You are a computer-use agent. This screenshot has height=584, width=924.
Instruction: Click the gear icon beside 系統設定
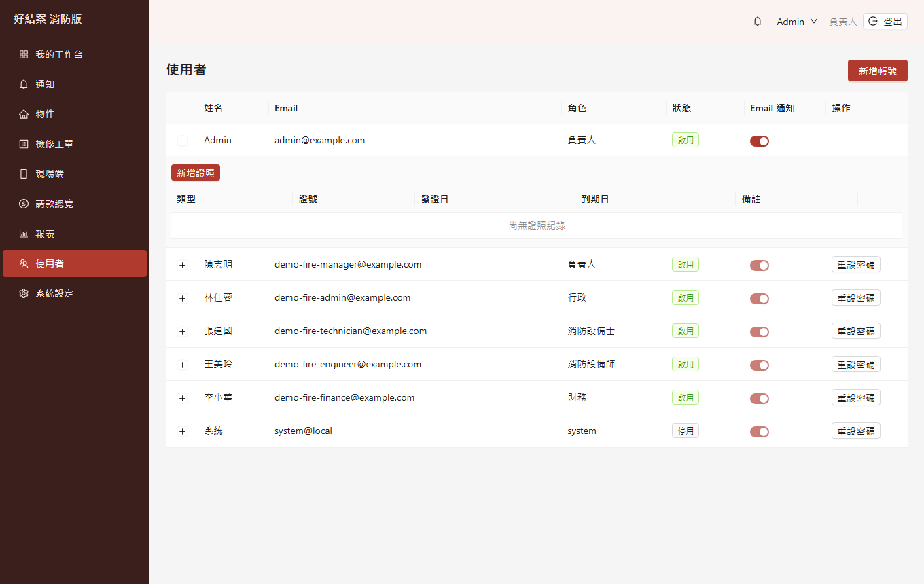24,293
